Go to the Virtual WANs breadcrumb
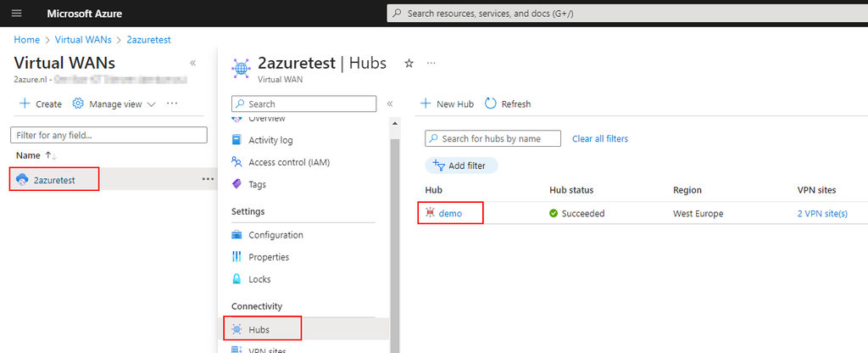868x353 pixels. click(83, 40)
